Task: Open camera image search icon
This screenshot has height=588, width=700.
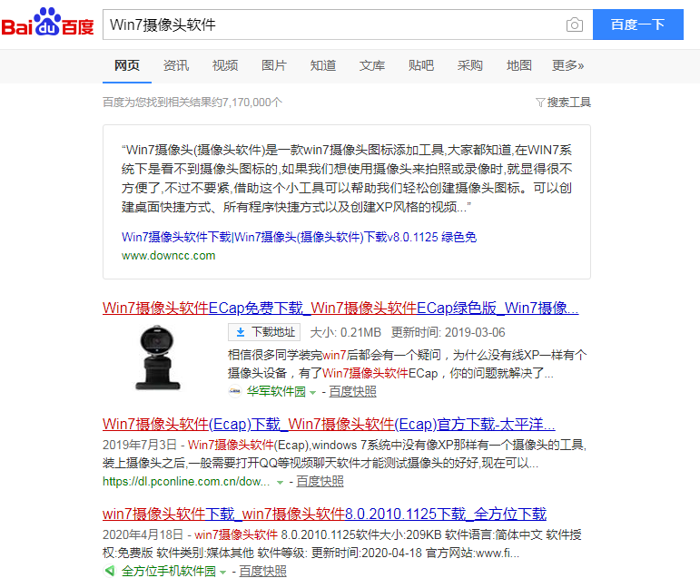Action: [574, 24]
